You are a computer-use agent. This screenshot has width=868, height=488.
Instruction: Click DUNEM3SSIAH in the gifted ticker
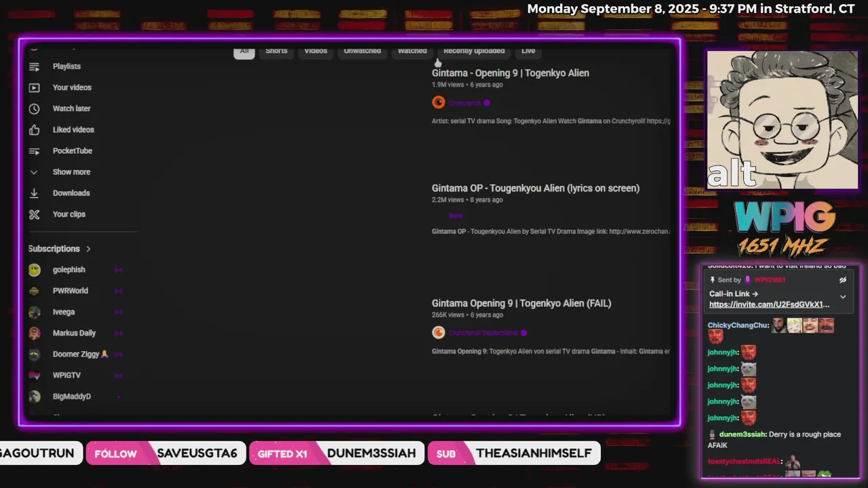coord(371,453)
